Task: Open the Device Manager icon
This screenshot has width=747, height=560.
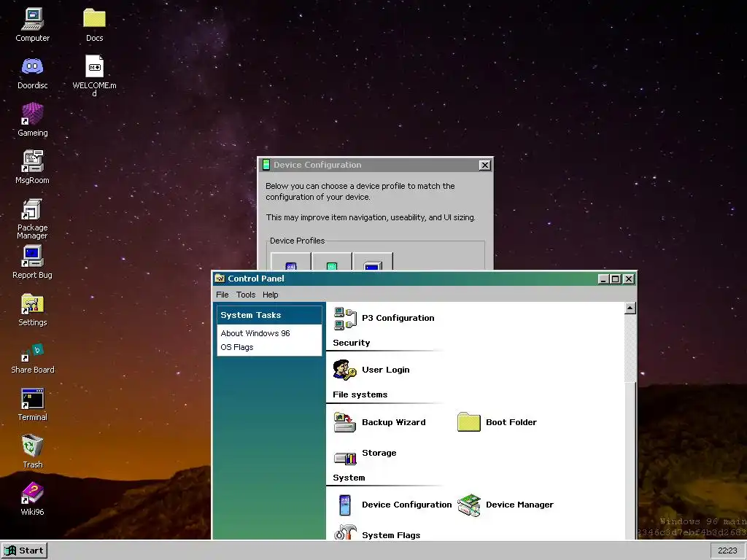Action: tap(469, 505)
